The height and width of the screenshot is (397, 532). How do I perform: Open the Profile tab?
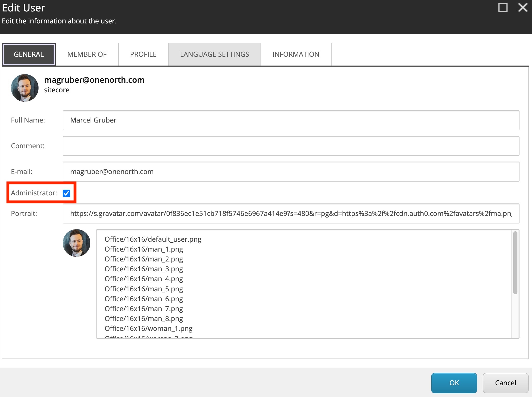143,54
